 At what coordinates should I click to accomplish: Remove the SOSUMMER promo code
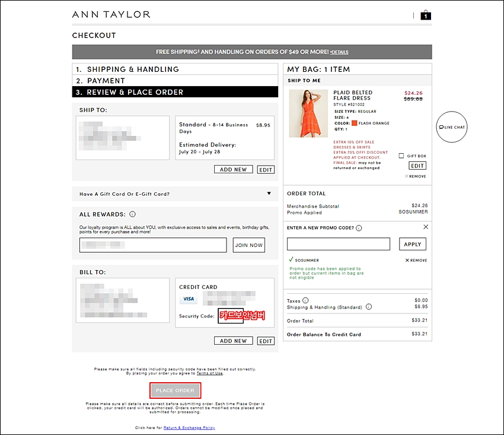tap(416, 261)
